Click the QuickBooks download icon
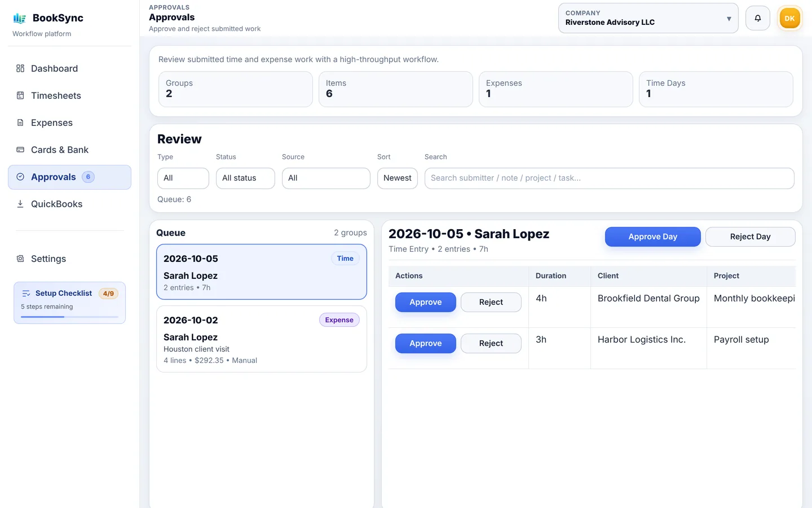 tap(20, 204)
